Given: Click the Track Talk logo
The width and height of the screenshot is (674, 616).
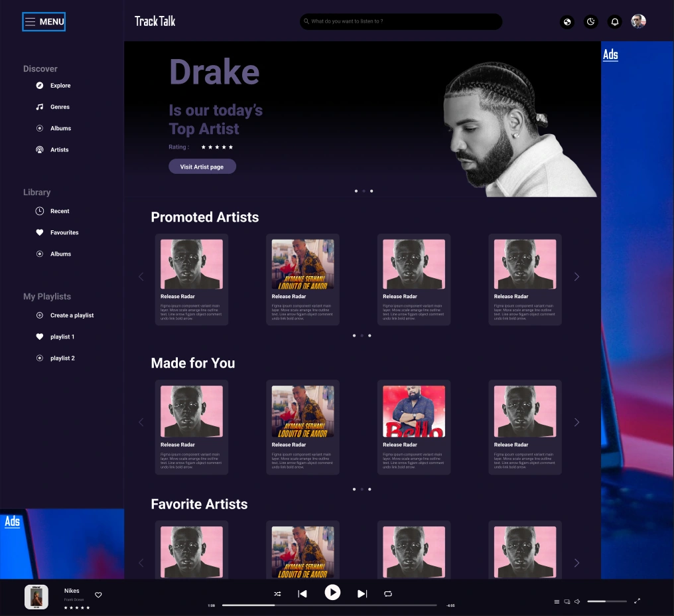Looking at the screenshot, I should (x=155, y=21).
